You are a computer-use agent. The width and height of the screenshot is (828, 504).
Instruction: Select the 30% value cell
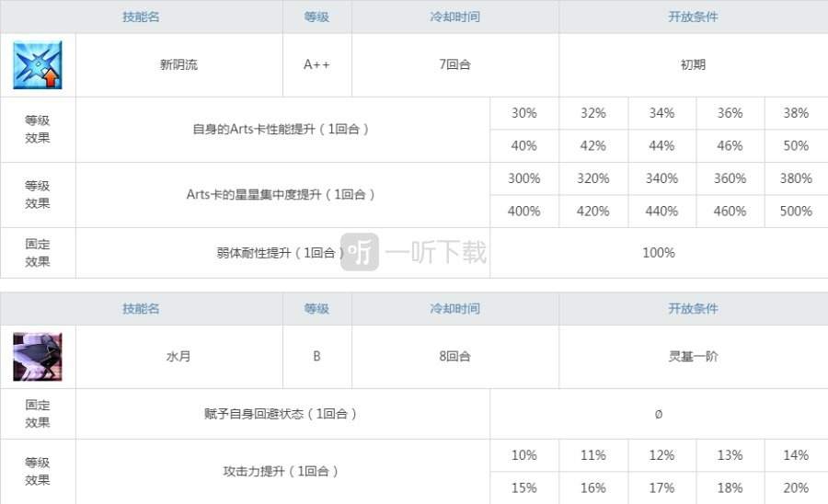[x=524, y=113]
